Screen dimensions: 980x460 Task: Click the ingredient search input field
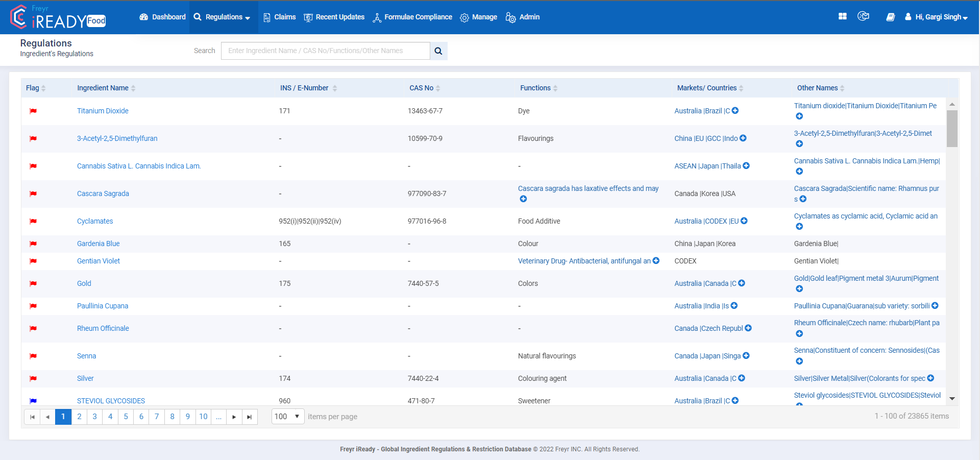tap(325, 51)
